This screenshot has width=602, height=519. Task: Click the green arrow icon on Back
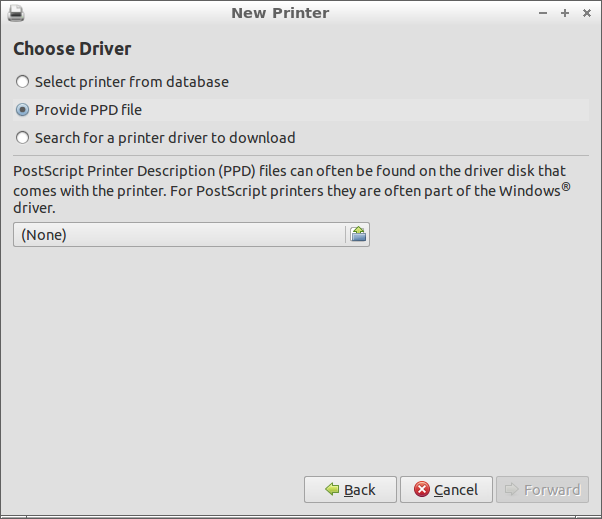click(332, 490)
